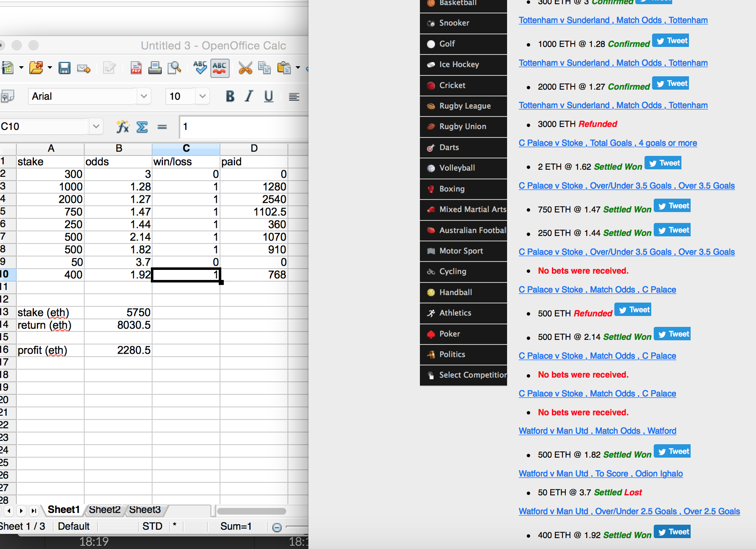Click the Cycling icon in sidebar
The width and height of the screenshot is (756, 549).
[x=431, y=272]
